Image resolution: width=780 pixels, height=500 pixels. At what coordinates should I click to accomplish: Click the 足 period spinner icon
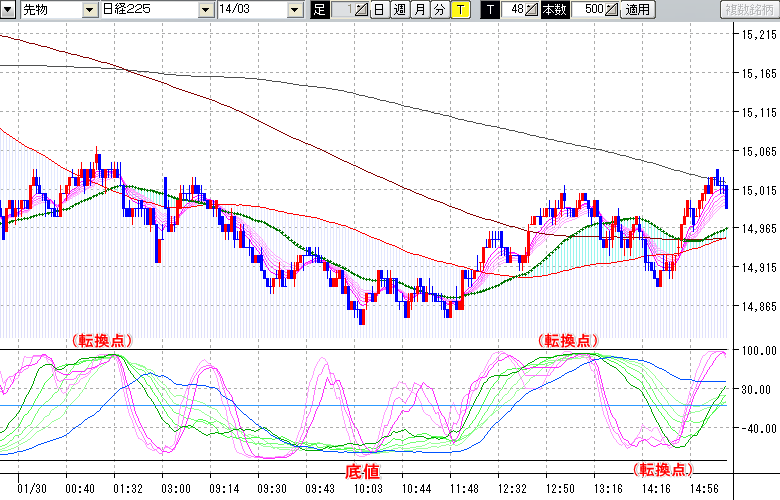pyautogui.click(x=361, y=10)
